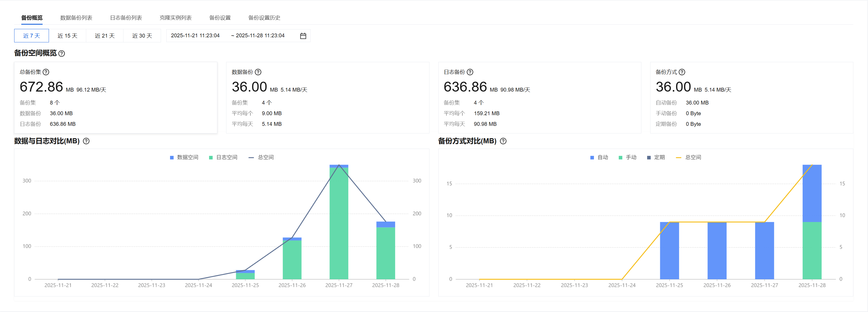
Task: Click the 2025-11-27 stacked bar in data/log chart
Action: (339, 223)
